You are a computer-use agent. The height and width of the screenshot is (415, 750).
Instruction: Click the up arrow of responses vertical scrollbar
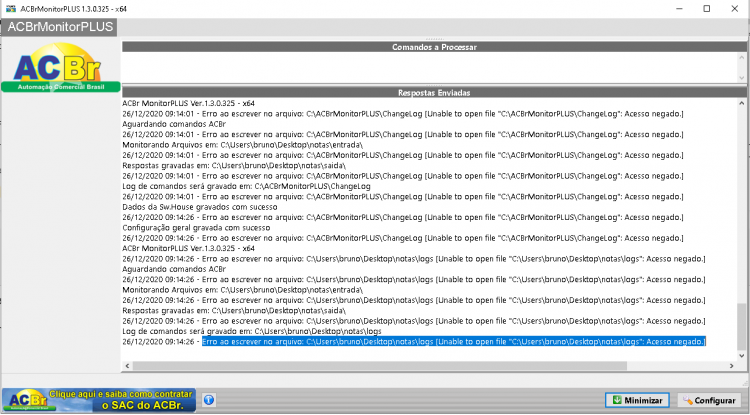click(x=741, y=103)
